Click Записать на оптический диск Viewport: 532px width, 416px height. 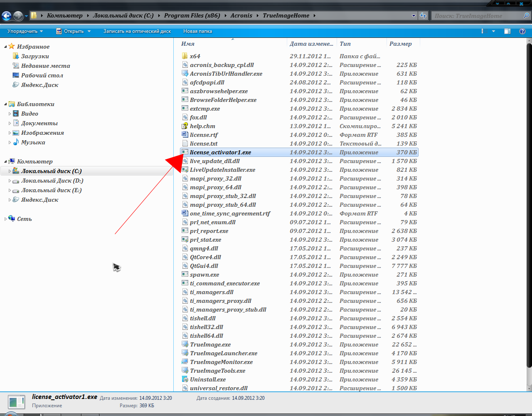(x=137, y=31)
